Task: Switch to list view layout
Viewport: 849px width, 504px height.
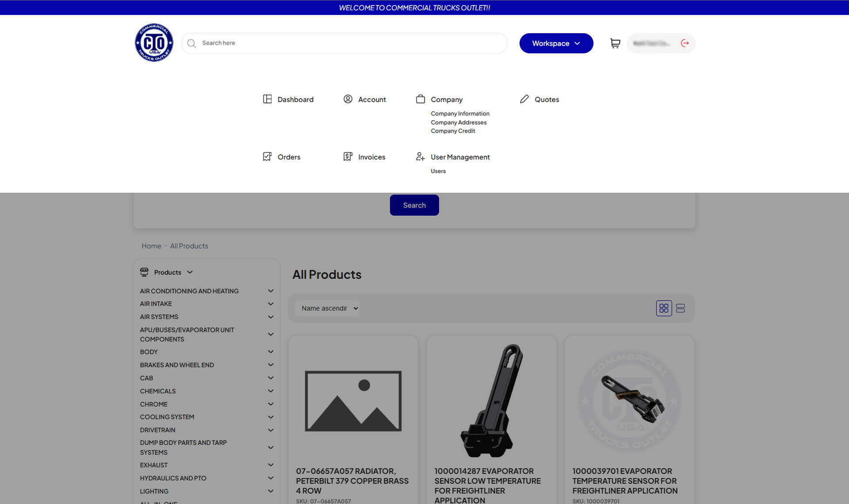Action: (x=681, y=308)
